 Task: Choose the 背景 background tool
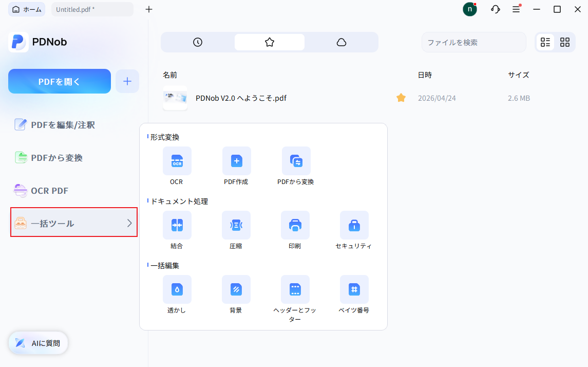click(236, 289)
